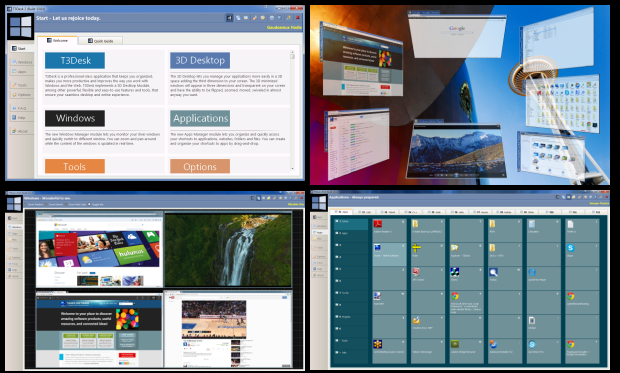Open Windows from the Start window sidebar
The width and height of the screenshot is (620, 373).
point(22,62)
